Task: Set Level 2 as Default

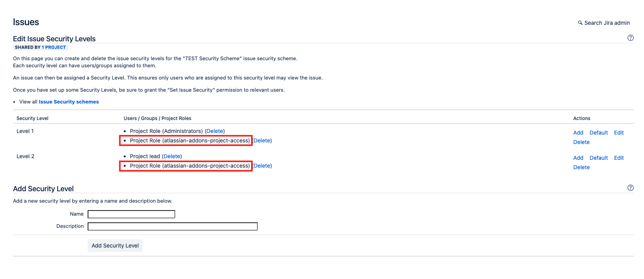Action: coord(598,158)
